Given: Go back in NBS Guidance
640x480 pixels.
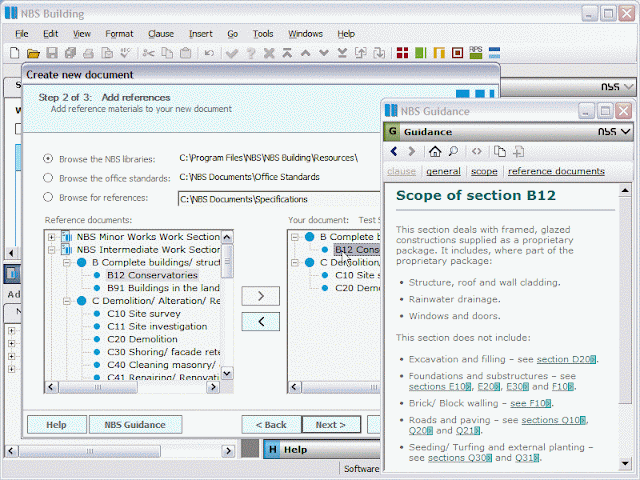Looking at the screenshot, I should click(394, 152).
